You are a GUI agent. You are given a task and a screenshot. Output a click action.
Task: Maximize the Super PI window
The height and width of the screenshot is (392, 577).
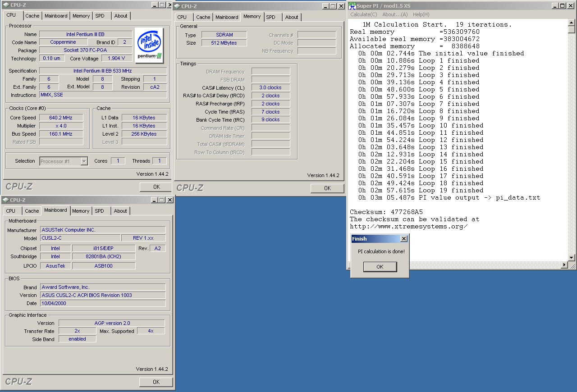(x=563, y=6)
